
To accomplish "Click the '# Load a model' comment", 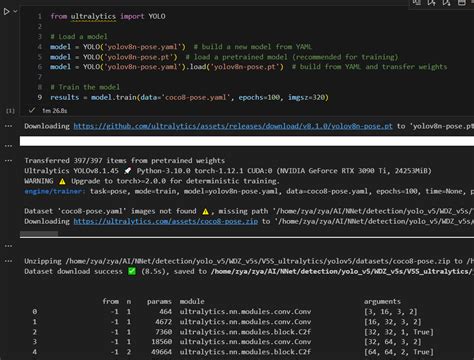I will point(79,37).
